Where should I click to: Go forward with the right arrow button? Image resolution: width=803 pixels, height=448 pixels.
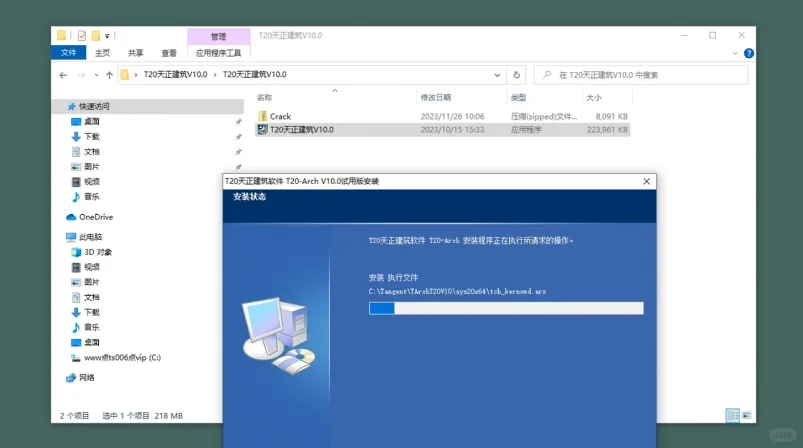tap(81, 75)
